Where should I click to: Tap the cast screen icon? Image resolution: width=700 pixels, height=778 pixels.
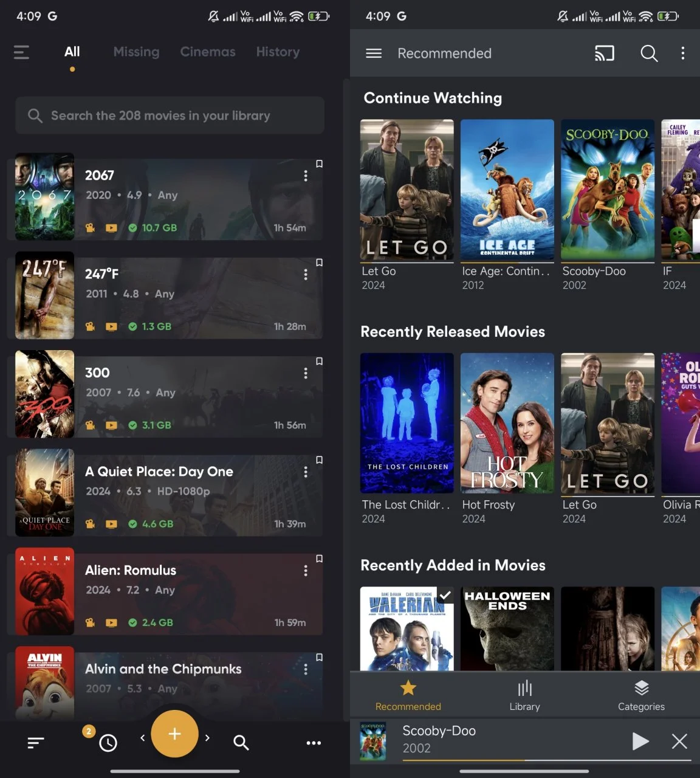[x=604, y=53]
